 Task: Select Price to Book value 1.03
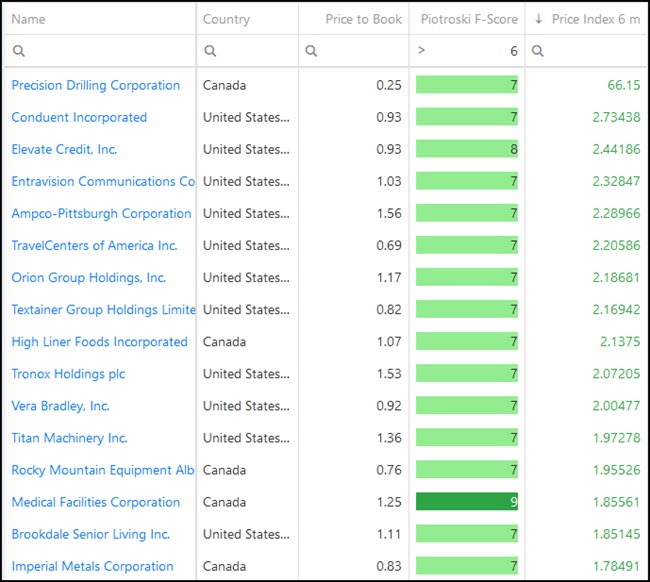point(389,182)
